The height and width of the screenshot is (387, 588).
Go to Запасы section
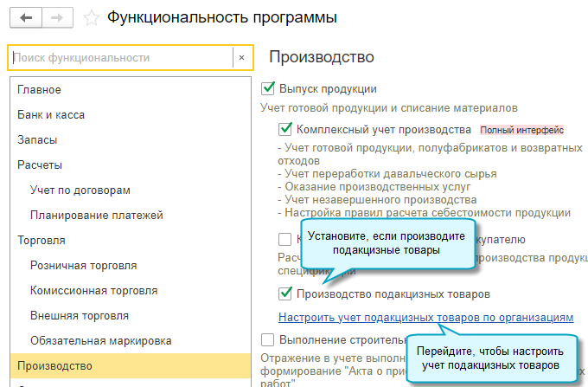38,139
